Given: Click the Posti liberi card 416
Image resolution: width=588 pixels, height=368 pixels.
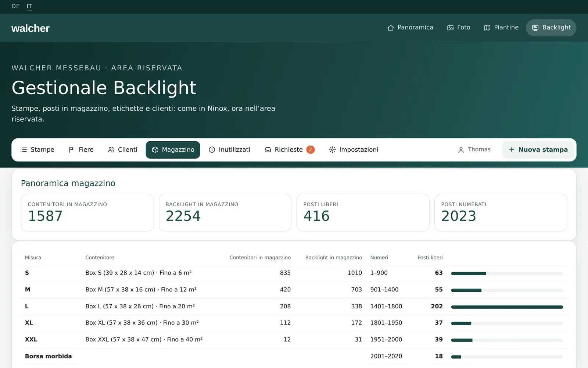Looking at the screenshot, I should click(363, 213).
